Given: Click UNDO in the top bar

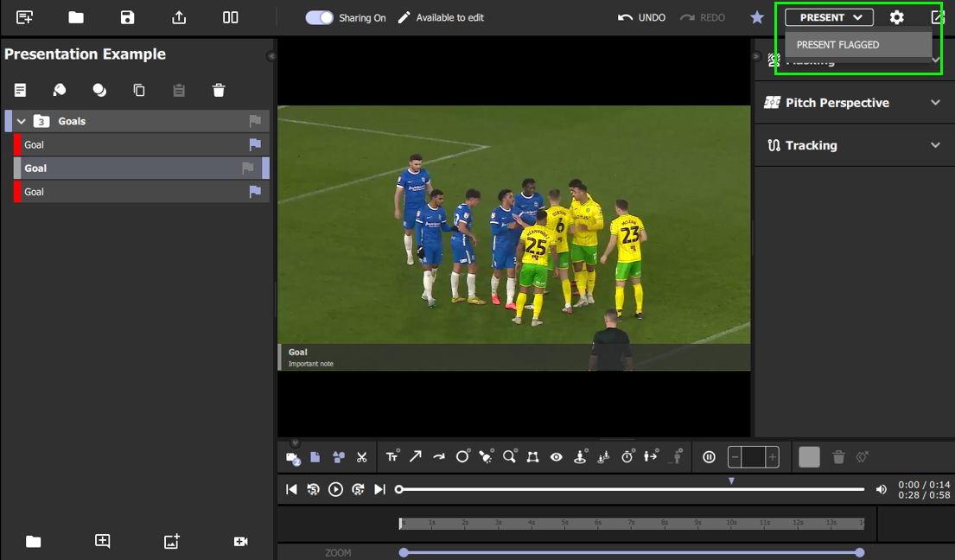Looking at the screenshot, I should click(641, 16).
